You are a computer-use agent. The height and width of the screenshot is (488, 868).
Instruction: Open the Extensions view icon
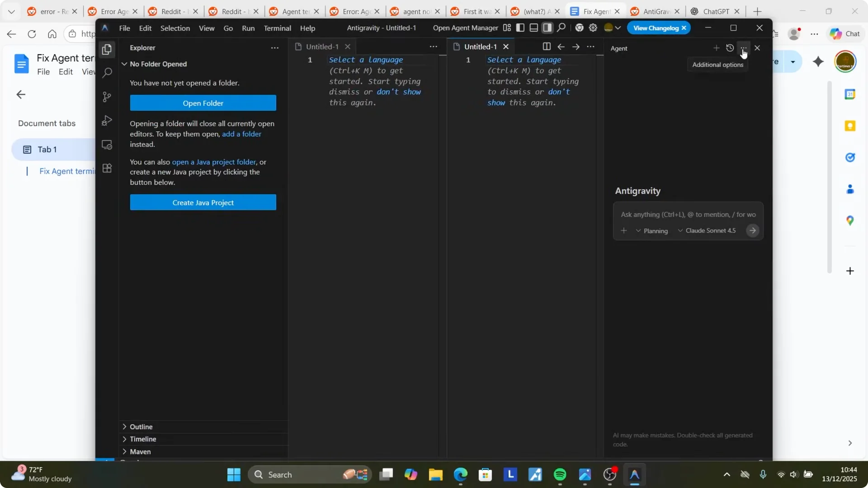(107, 169)
